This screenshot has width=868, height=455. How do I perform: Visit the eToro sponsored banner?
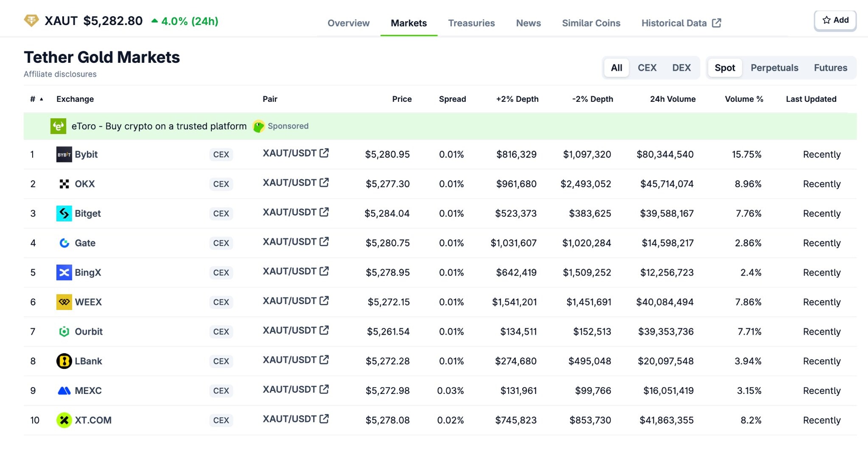coord(158,126)
